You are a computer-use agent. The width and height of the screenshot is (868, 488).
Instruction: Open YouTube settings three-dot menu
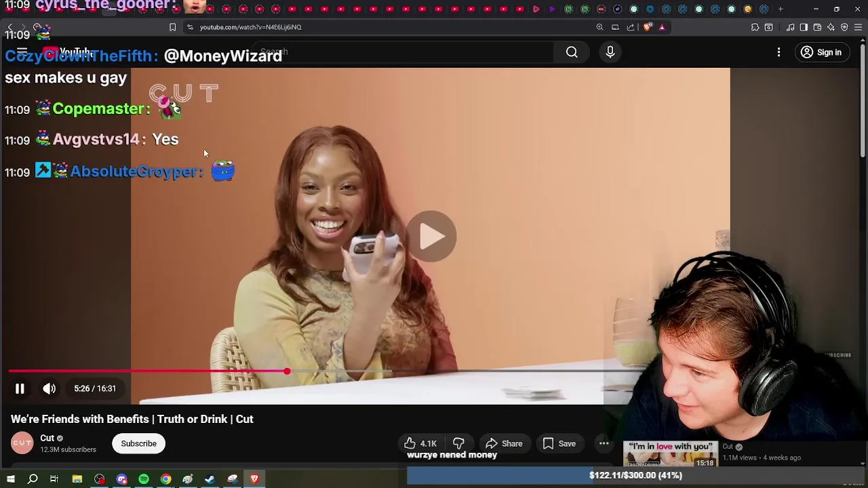point(778,52)
